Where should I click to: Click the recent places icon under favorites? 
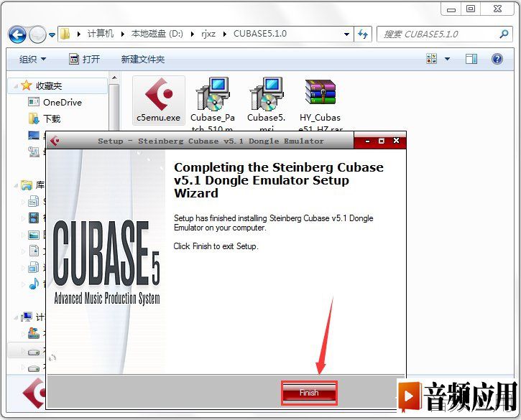(34, 151)
